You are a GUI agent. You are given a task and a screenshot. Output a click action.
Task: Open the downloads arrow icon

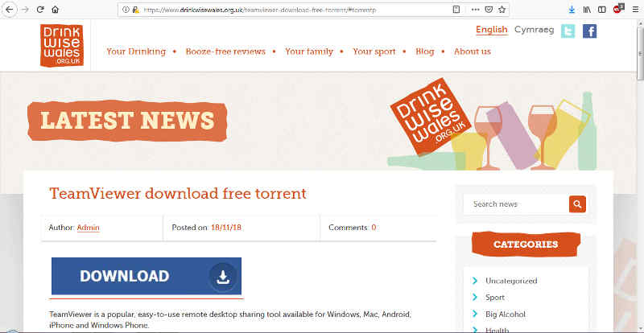pos(572,10)
